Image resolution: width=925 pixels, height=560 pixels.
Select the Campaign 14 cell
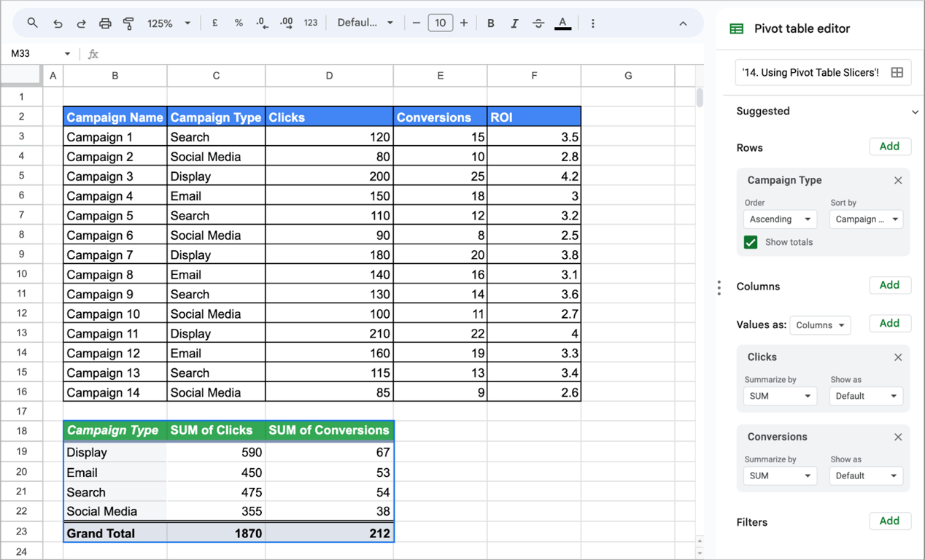coord(115,392)
